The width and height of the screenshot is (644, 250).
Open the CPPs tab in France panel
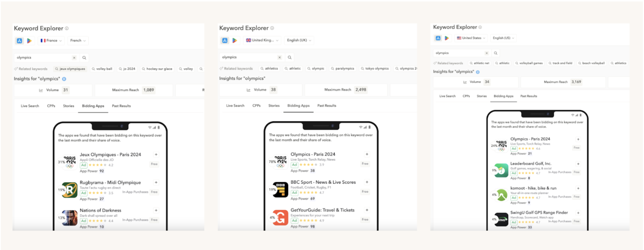51,106
